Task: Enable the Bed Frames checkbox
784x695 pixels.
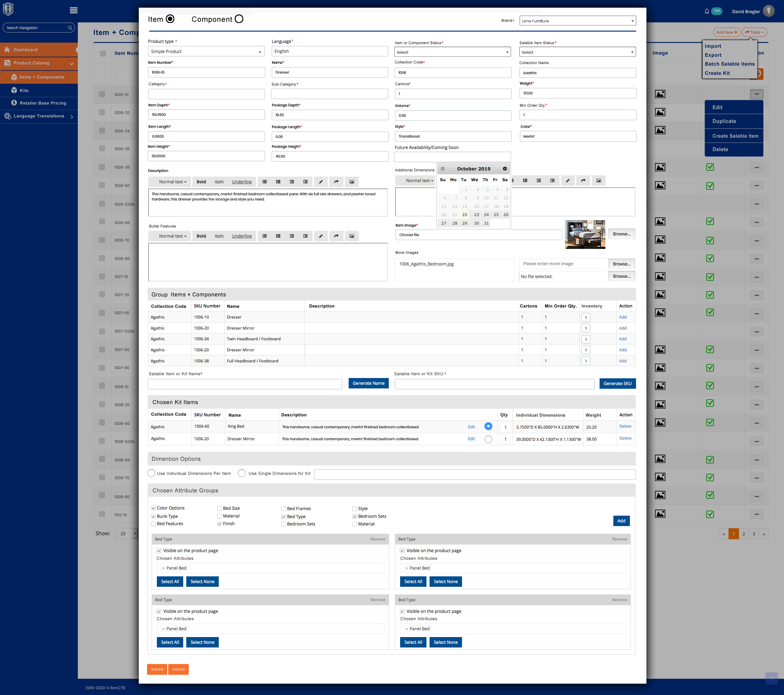Action: (283, 509)
